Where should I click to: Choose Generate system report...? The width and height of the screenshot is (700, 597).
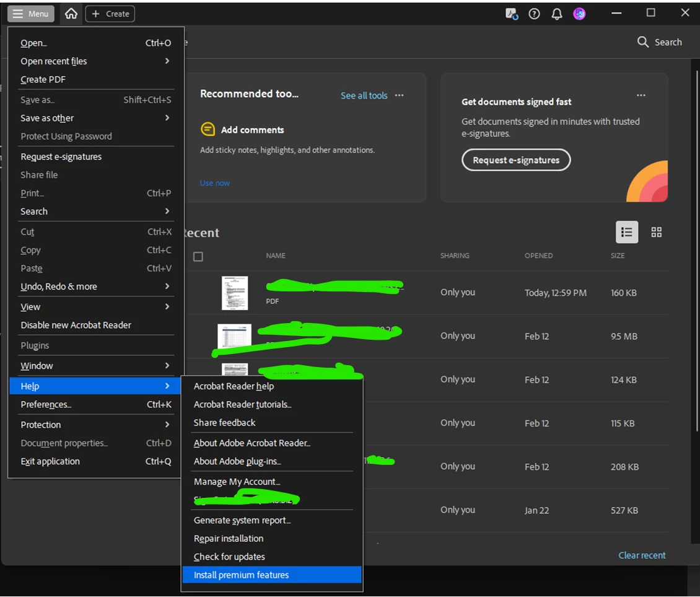coord(272,520)
